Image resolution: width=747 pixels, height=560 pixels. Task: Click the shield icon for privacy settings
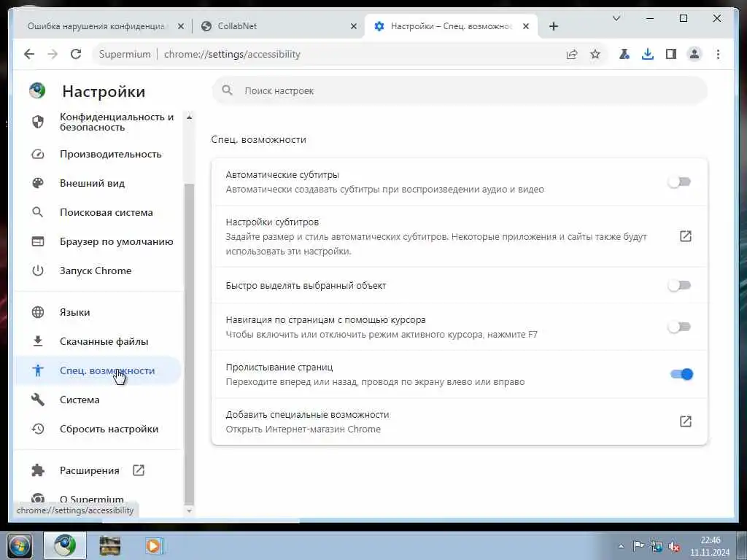38,122
